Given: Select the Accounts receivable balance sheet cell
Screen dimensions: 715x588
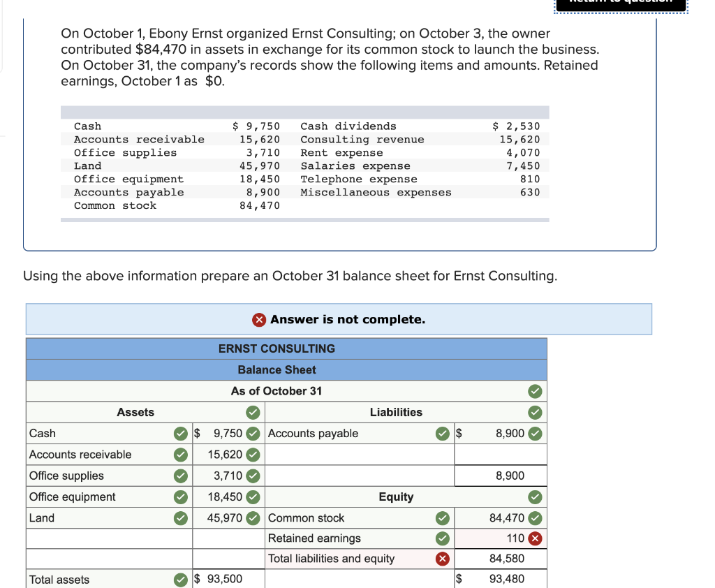Looking at the screenshot, I should pos(109,455).
